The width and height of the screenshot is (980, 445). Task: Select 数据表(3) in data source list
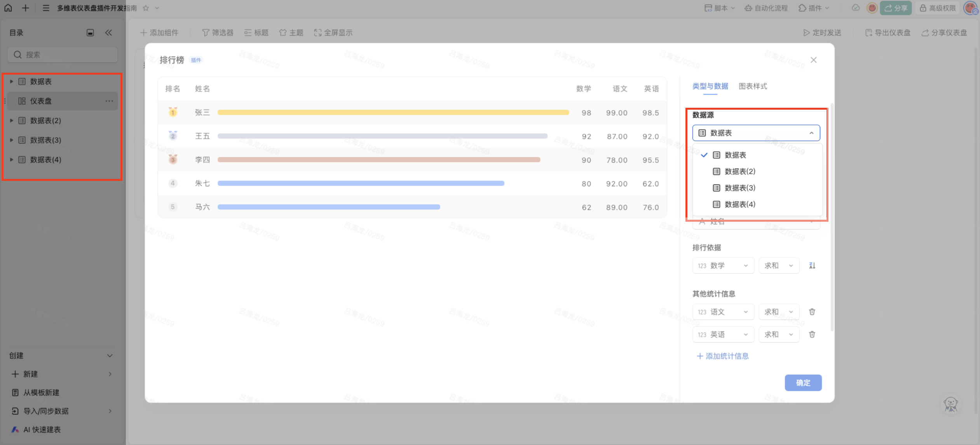[x=739, y=188]
